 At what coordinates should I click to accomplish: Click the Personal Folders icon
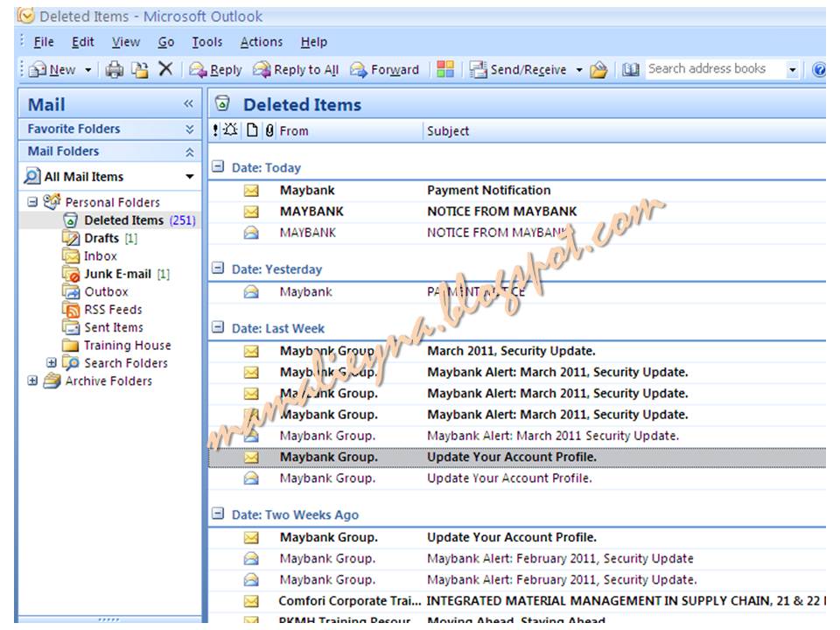click(x=52, y=201)
